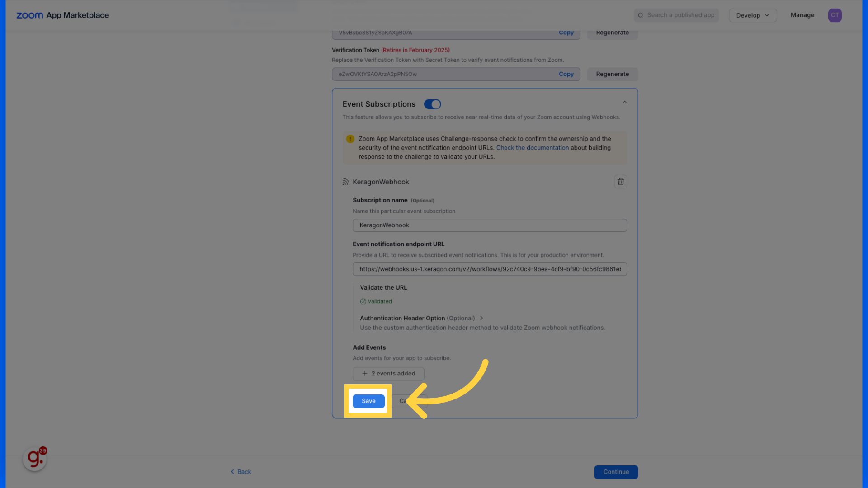Click the yellow warning icon in notice
868x488 pixels.
350,139
